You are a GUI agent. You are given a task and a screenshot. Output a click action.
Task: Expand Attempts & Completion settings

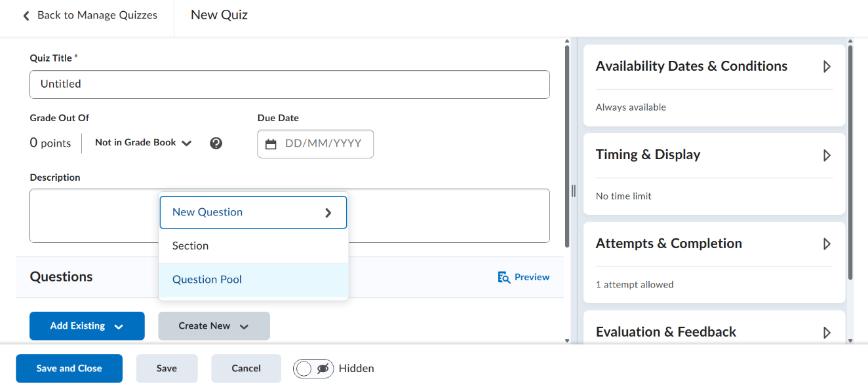[827, 244]
